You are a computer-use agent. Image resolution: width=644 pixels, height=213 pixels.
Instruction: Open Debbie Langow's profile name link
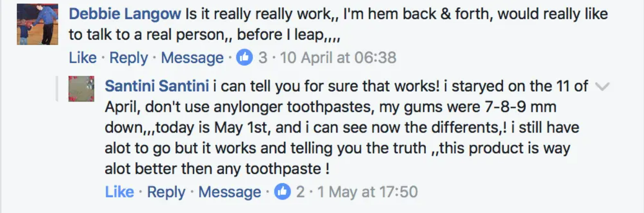pos(125,14)
